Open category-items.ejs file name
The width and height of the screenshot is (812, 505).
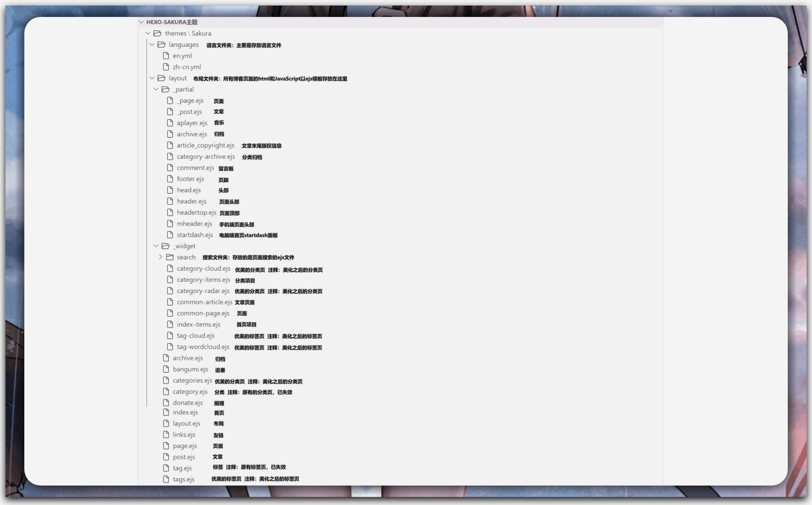tap(203, 280)
